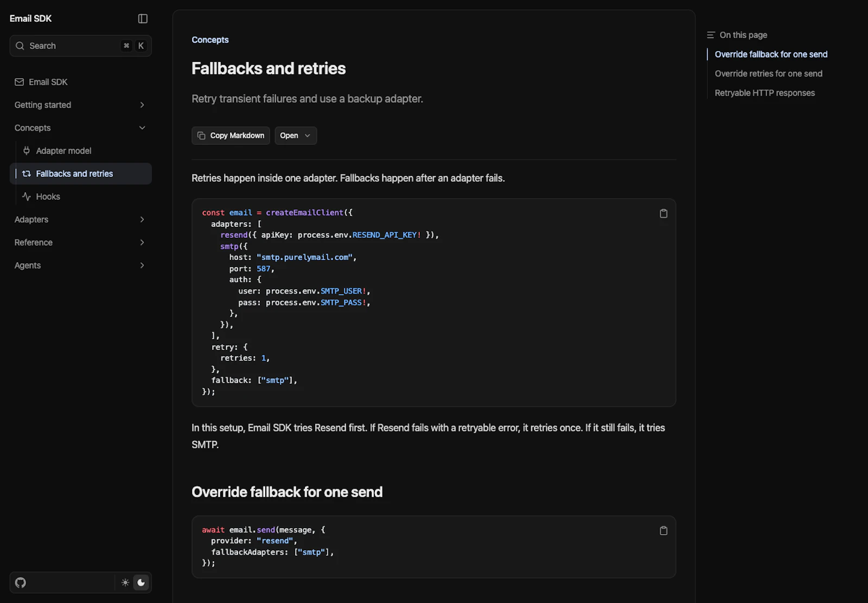
Task: Click the Fallbacks and retries page title
Action: [269, 68]
